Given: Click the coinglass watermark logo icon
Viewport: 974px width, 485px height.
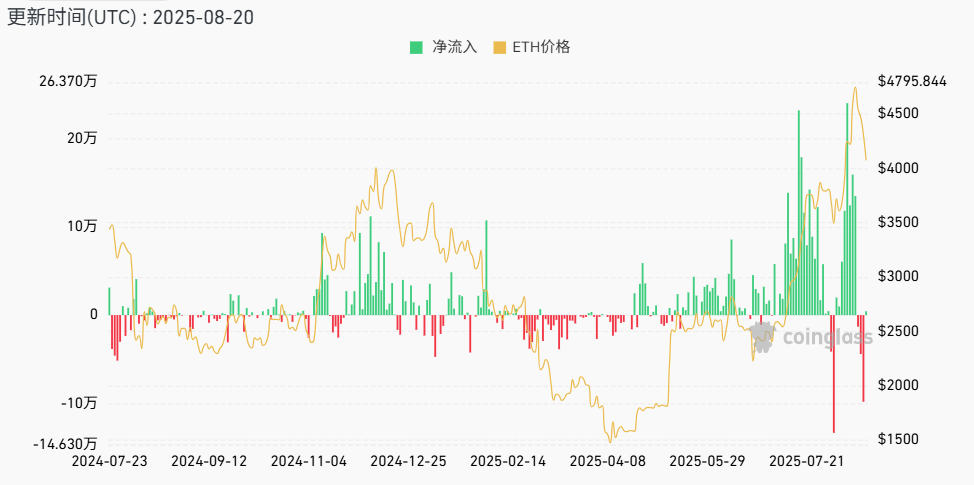Looking at the screenshot, I should (x=762, y=337).
